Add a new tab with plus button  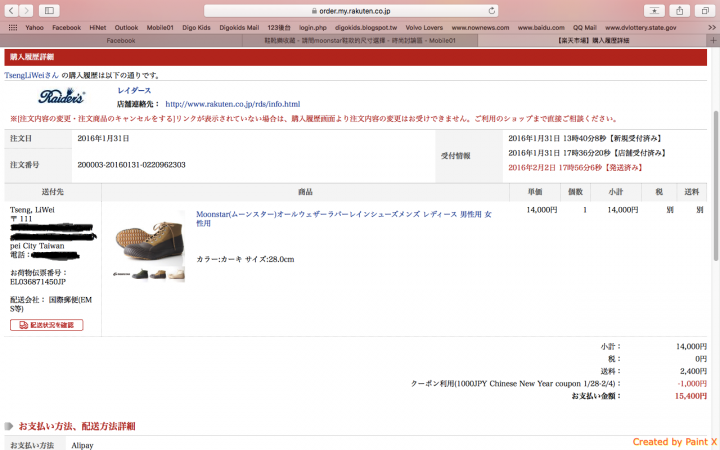pos(713,40)
